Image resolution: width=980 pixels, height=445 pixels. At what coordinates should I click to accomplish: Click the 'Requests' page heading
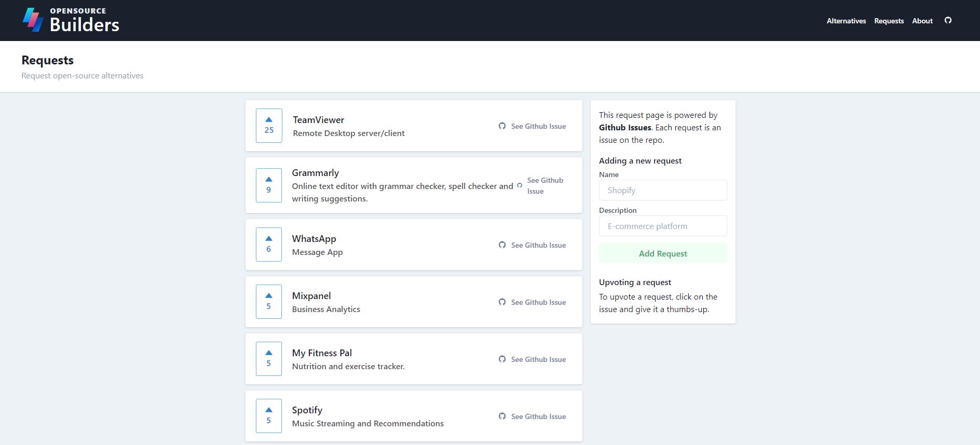tap(48, 60)
